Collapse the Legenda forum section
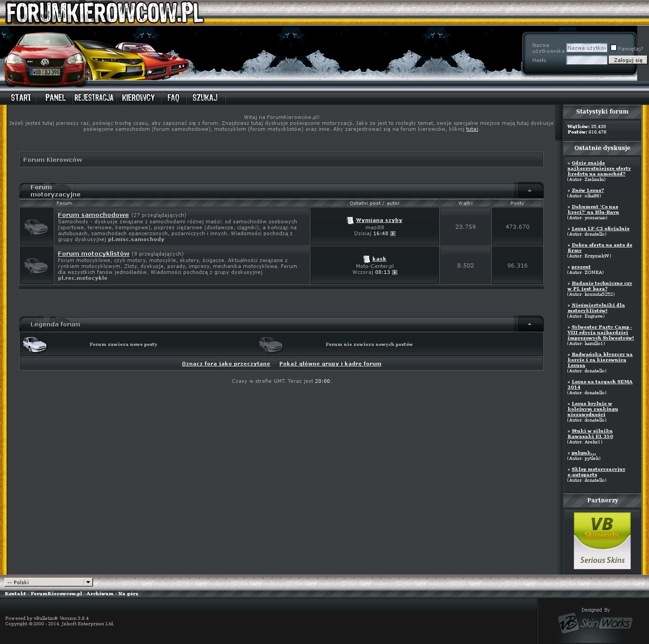 (529, 324)
